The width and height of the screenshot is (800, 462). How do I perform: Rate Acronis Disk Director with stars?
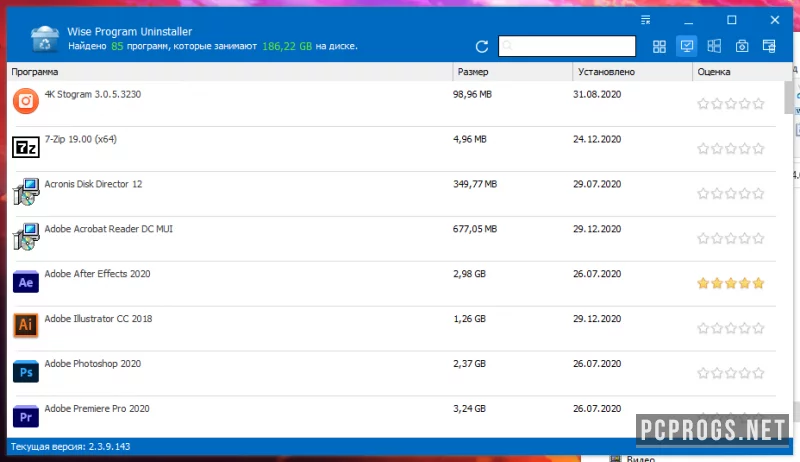click(731, 194)
